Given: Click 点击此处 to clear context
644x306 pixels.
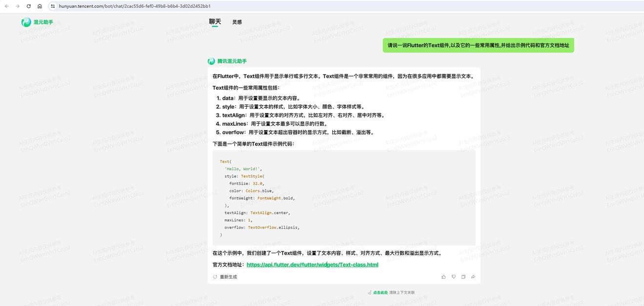Looking at the screenshot, I should point(380,293).
